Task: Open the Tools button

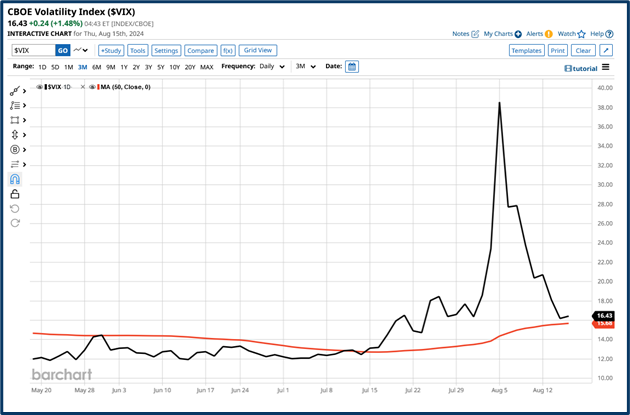Action: 137,51
